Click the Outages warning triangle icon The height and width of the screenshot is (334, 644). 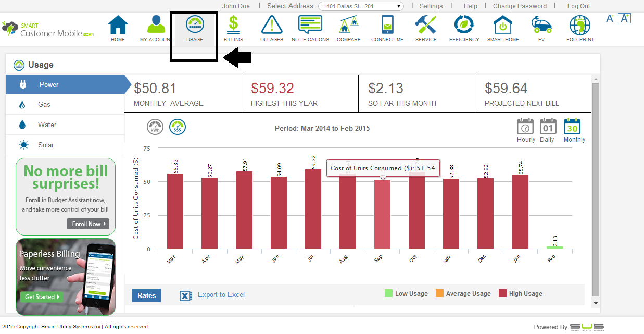(x=272, y=24)
